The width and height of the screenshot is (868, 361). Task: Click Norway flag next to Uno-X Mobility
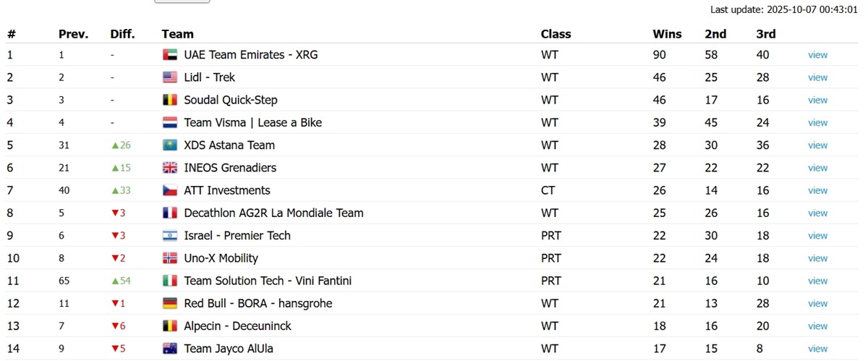point(170,258)
